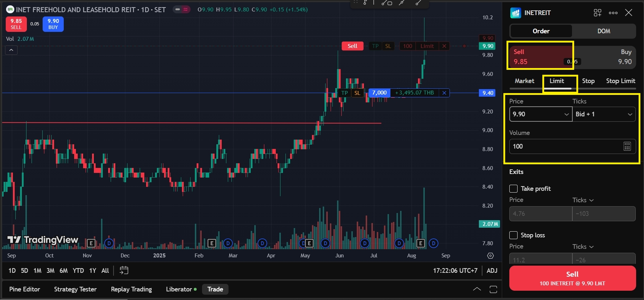
Task: Toggle chart style pill next to SET
Action: point(182,9)
